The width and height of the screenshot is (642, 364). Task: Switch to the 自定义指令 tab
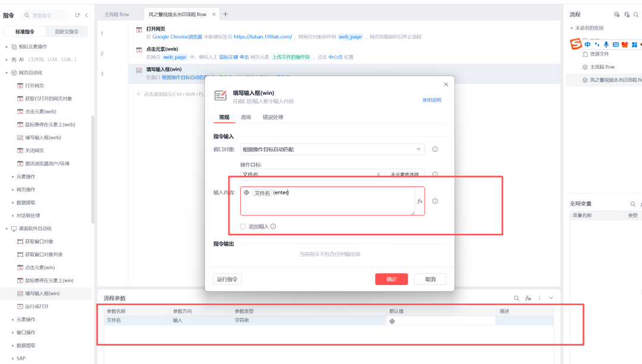[67, 31]
